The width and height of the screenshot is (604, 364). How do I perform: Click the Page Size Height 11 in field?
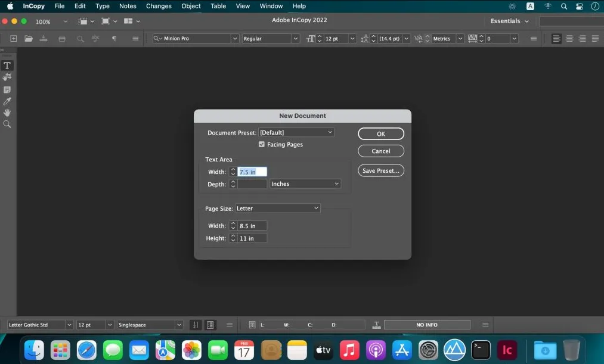coord(252,238)
